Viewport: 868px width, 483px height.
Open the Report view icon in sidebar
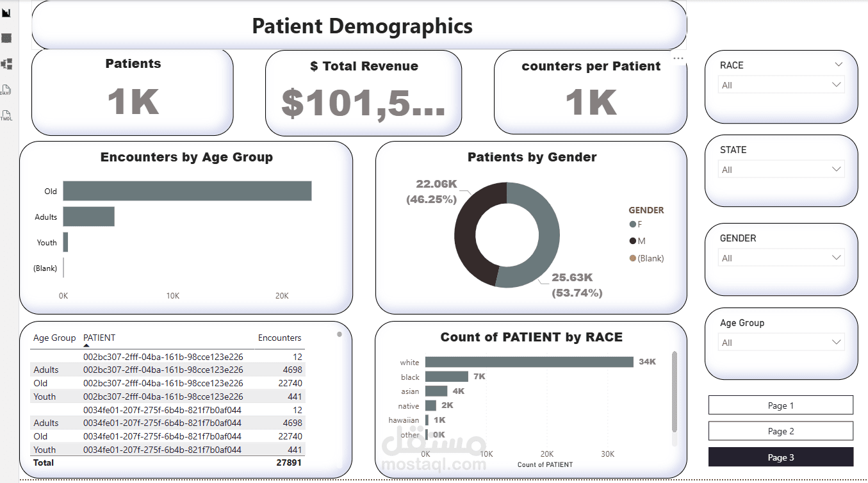[6, 13]
